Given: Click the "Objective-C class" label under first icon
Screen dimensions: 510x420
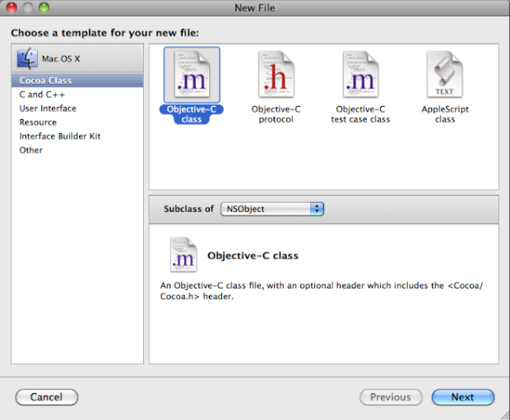Looking at the screenshot, I should [x=191, y=114].
